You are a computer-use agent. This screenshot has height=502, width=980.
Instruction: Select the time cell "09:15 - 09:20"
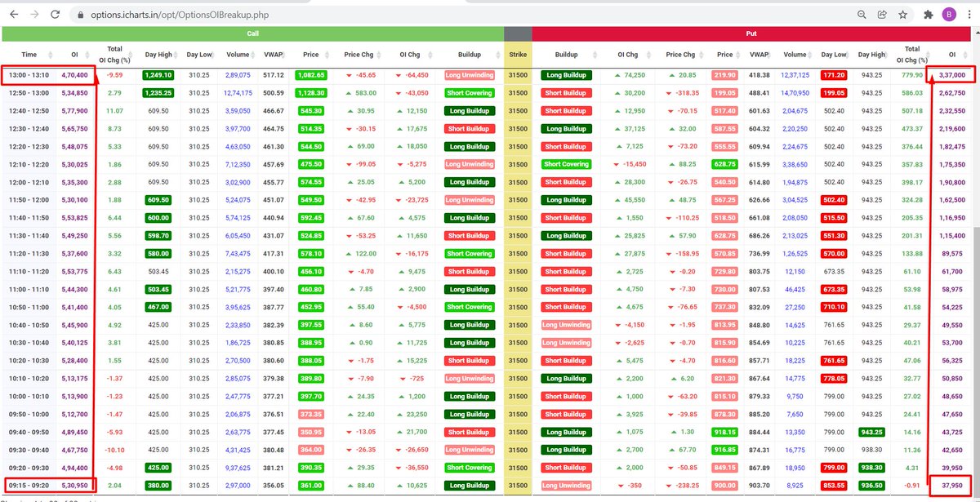click(x=29, y=486)
